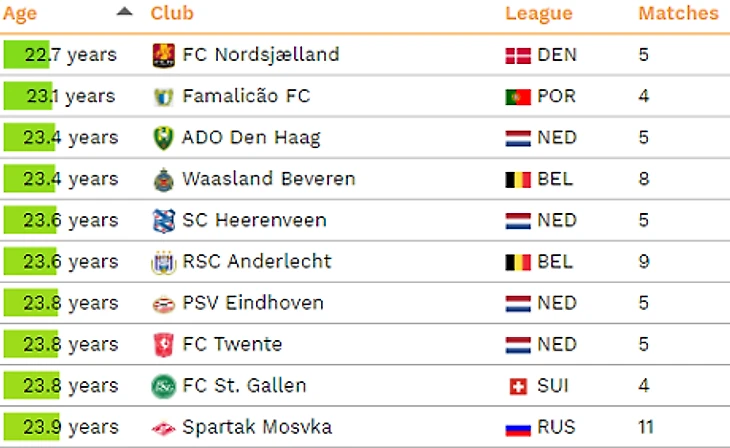The width and height of the screenshot is (730, 448).
Task: Click the Famalicão FC crest icon
Action: tap(163, 97)
